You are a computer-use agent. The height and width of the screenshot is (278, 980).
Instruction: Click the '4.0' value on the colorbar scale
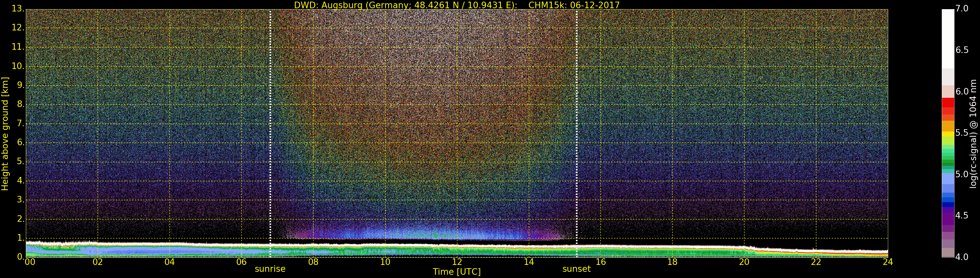click(x=962, y=257)
